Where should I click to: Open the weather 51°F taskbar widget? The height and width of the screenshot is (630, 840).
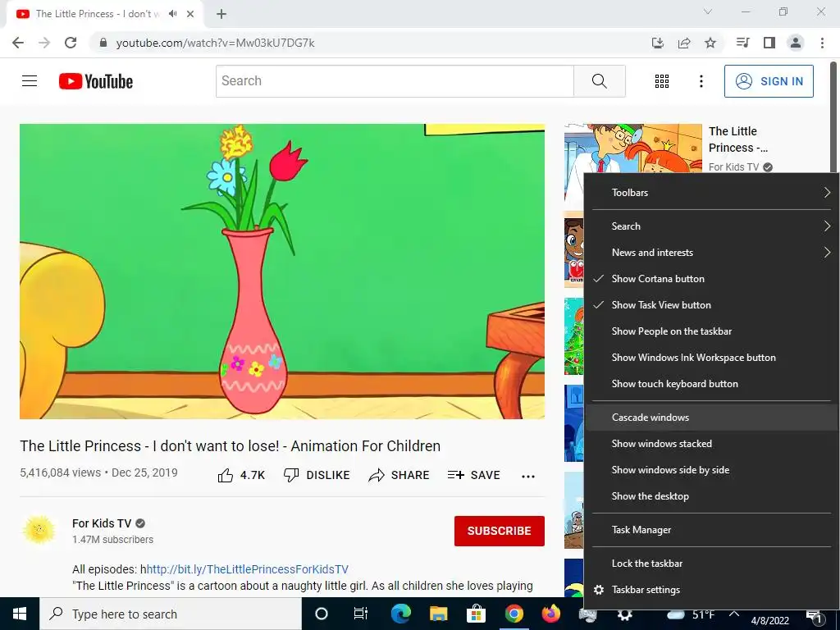[x=691, y=614]
